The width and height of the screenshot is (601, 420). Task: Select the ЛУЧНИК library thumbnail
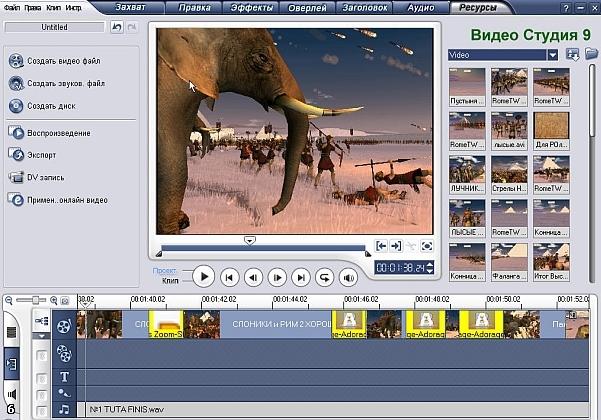tap(467, 174)
